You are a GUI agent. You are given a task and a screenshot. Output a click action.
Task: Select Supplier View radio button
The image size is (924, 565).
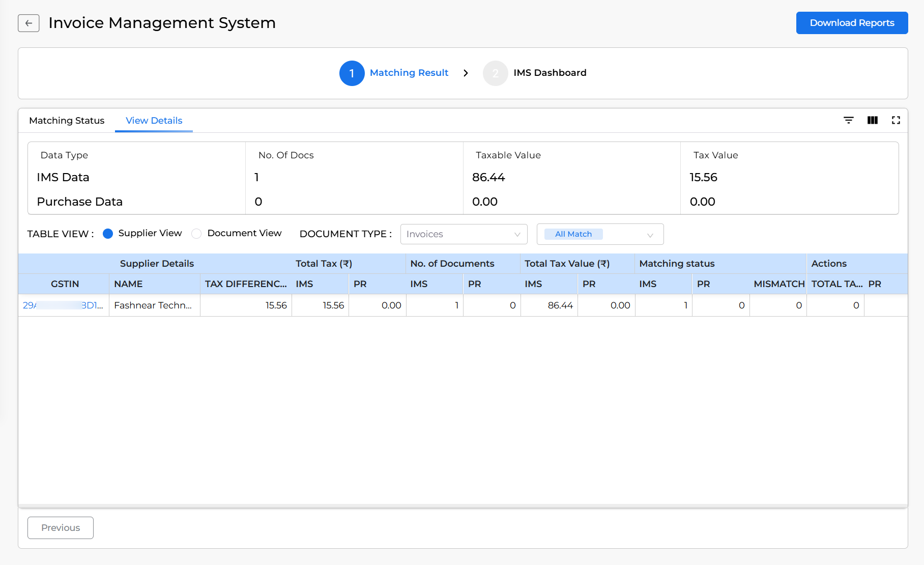tap(108, 234)
